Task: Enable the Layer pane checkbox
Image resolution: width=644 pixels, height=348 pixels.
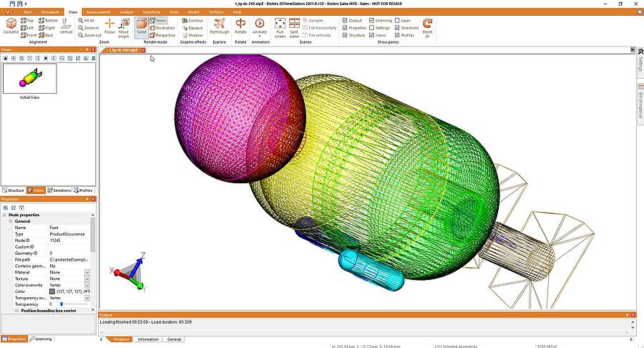Action: (397, 20)
